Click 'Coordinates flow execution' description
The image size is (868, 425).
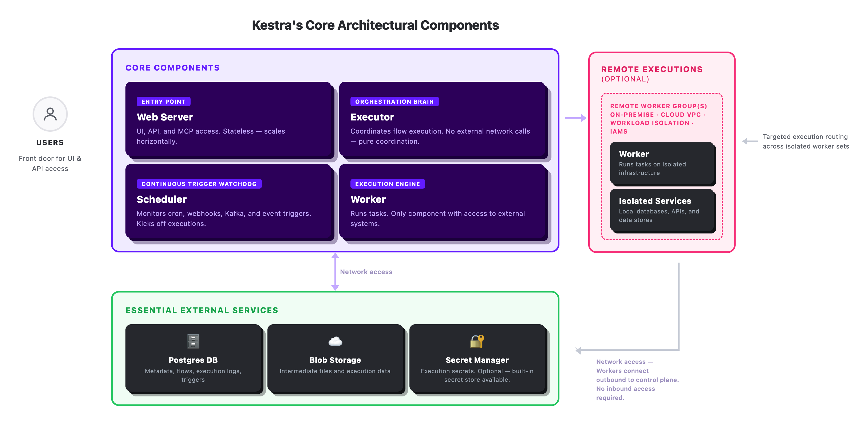pos(440,136)
